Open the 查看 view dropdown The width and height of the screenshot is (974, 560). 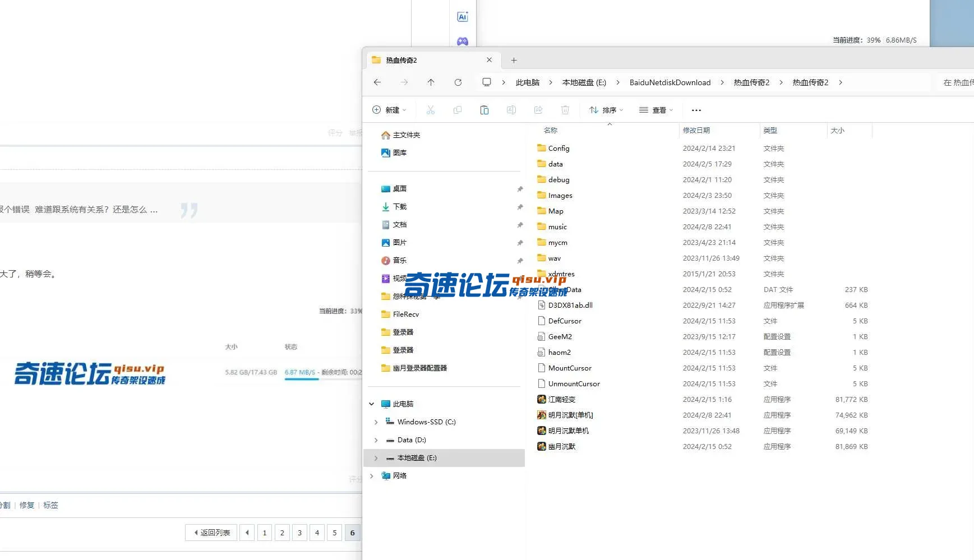pyautogui.click(x=656, y=110)
